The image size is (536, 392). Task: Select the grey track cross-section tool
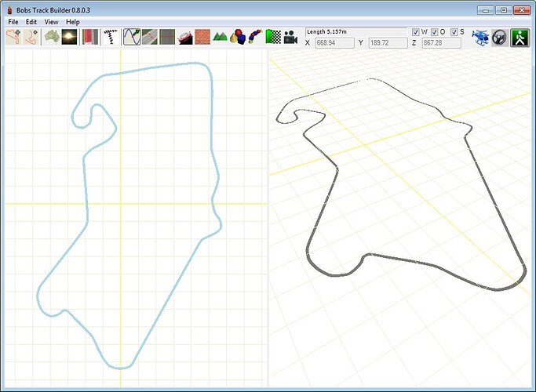(167, 37)
